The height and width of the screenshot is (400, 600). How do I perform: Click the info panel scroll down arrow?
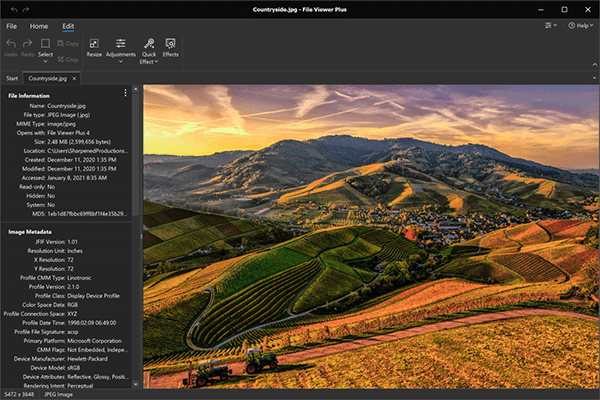click(x=135, y=384)
